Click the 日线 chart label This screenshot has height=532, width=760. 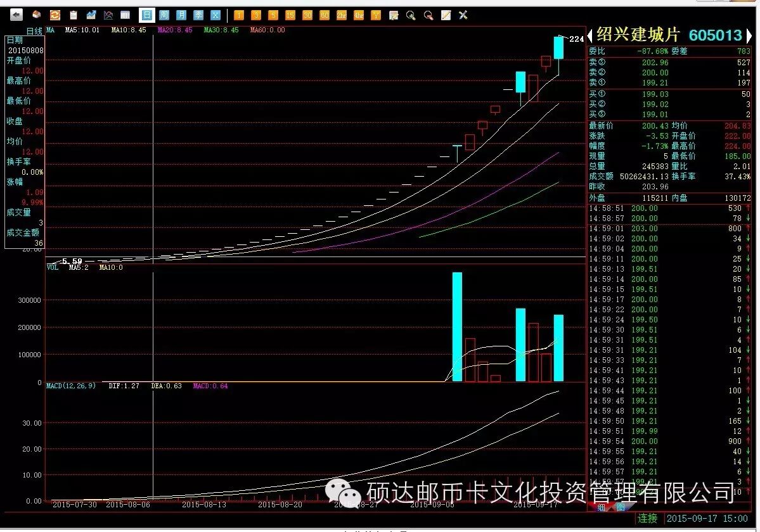coord(34,31)
